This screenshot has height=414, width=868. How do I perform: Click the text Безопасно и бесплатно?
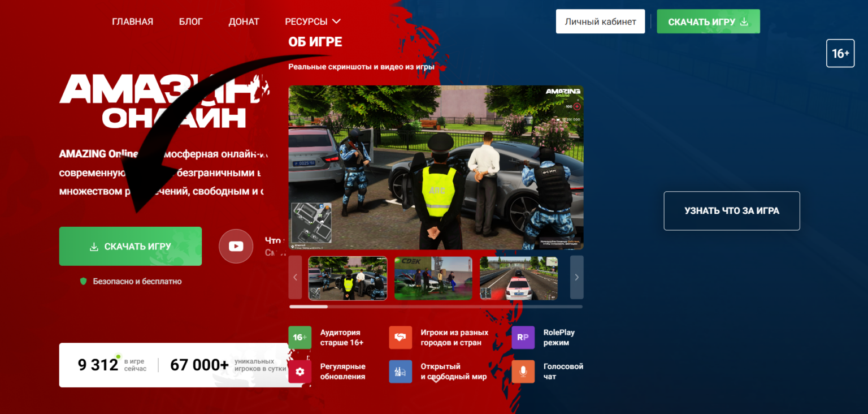click(x=137, y=281)
